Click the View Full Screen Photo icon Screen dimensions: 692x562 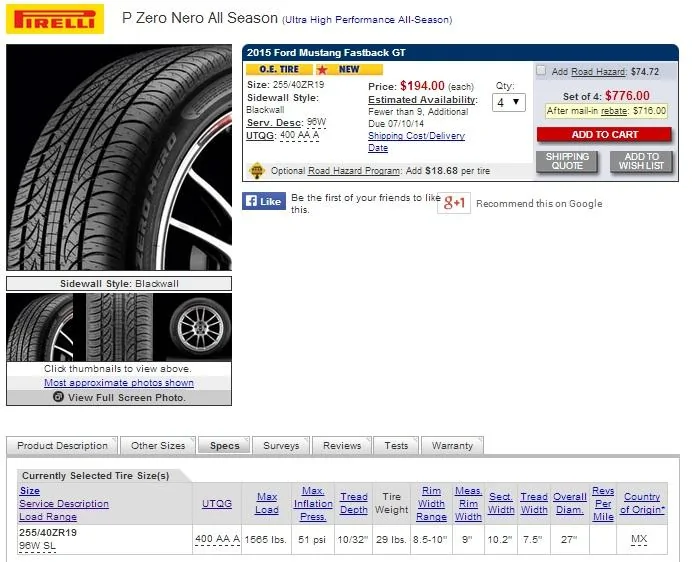coord(58,397)
